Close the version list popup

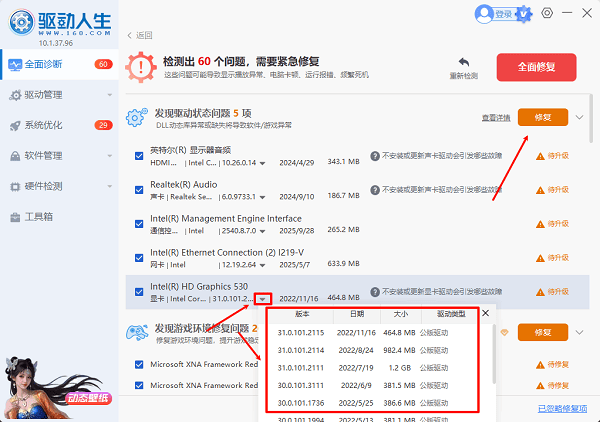click(486, 313)
